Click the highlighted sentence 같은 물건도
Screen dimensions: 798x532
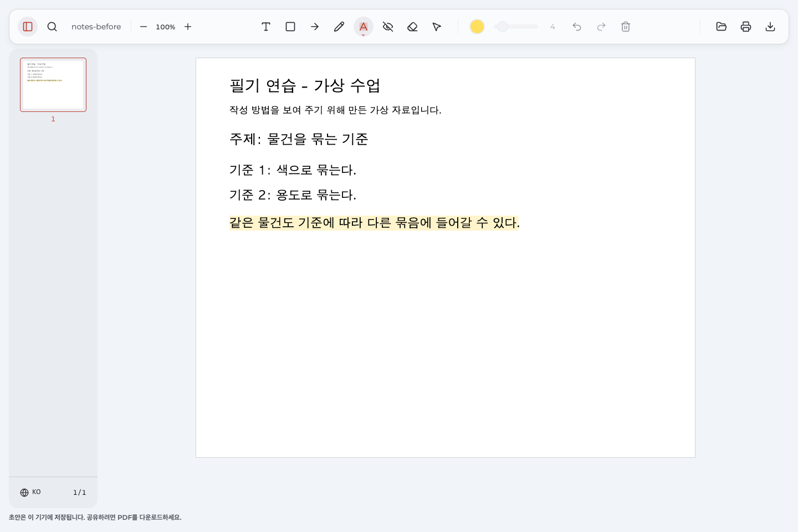tap(375, 223)
